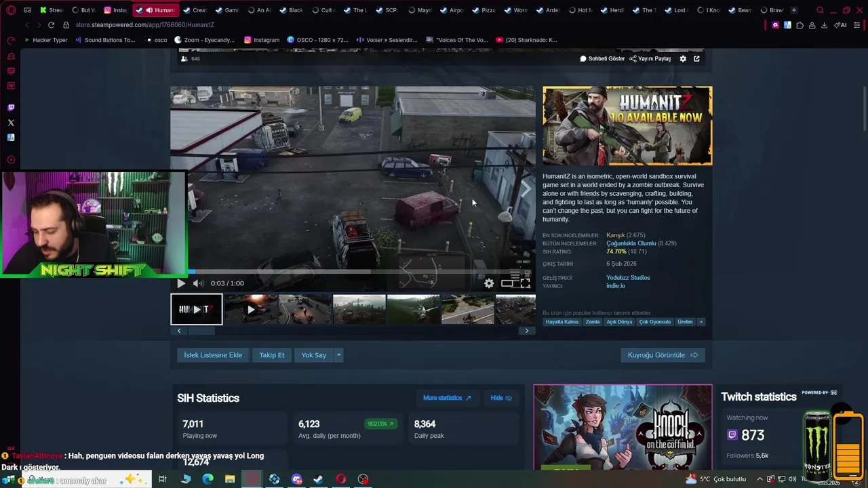Go back in browser history
This screenshot has width=868, height=488.
point(26,25)
